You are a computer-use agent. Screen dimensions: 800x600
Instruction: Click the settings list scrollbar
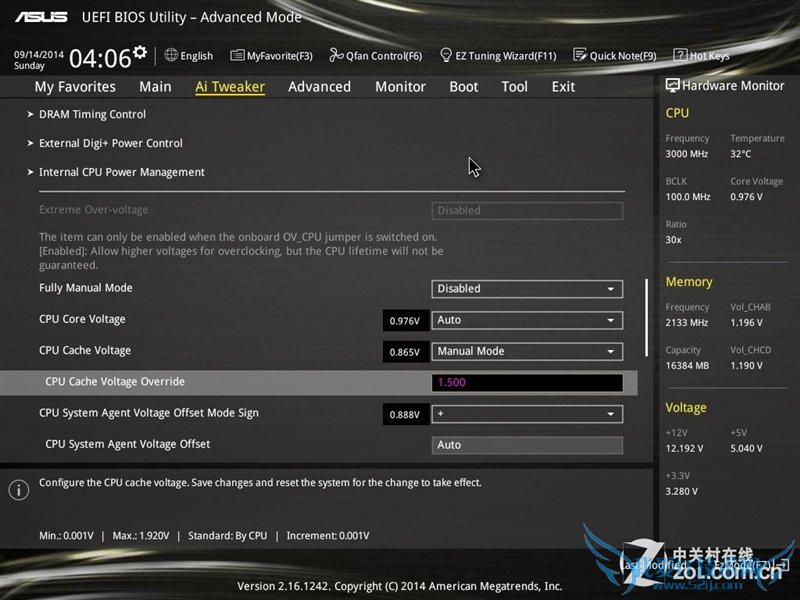(x=646, y=317)
